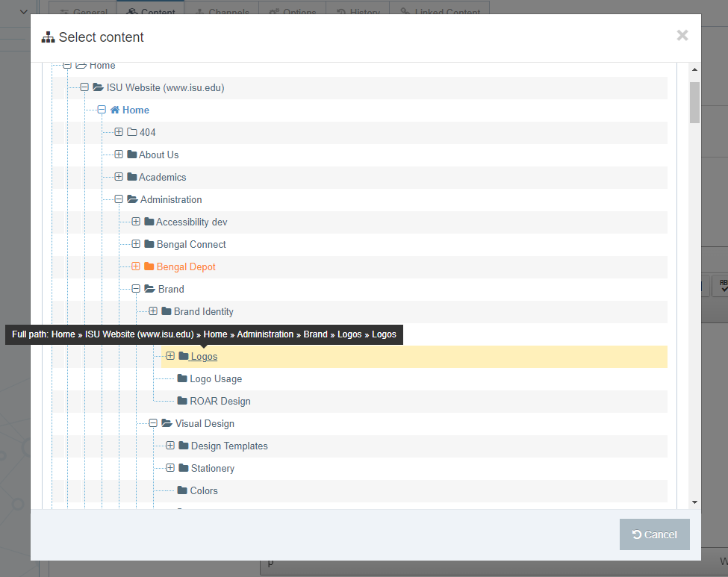Click the sitemap icon in the dialog header
This screenshot has height=577, width=728.
click(48, 37)
